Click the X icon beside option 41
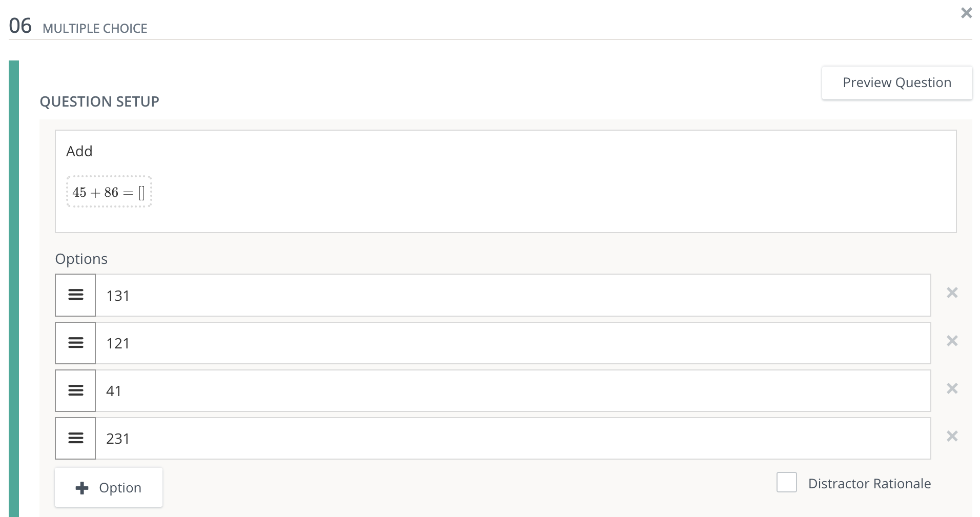Viewport: 980px width, 517px height. pyautogui.click(x=952, y=388)
